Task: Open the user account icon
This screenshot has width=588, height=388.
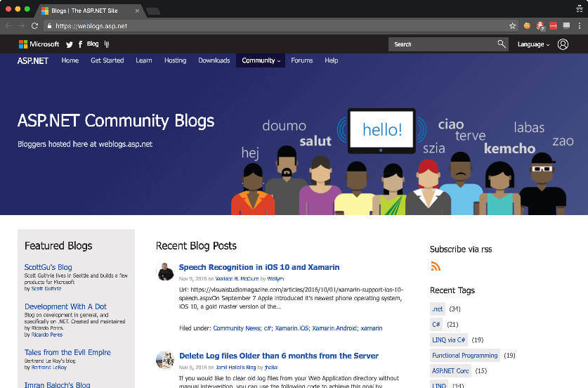Action: (x=563, y=44)
